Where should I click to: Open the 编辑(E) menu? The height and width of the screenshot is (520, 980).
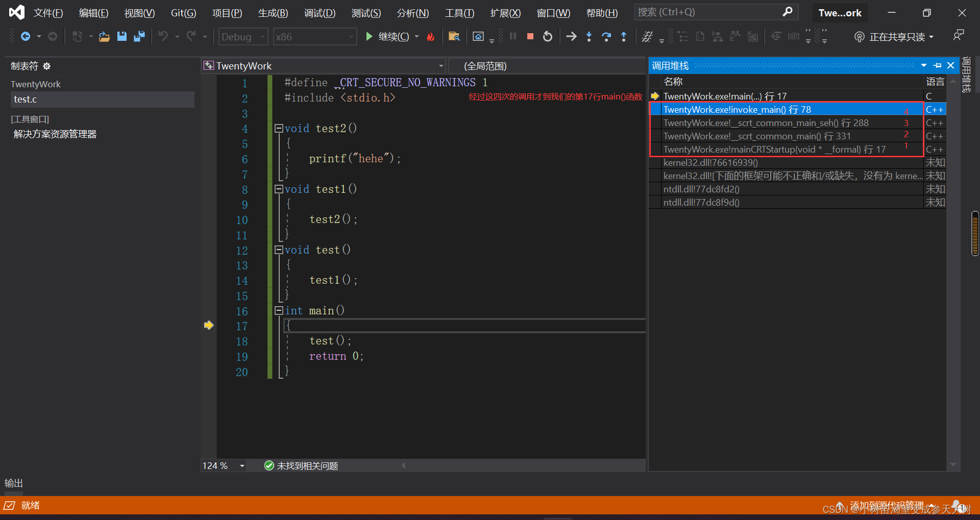click(x=94, y=13)
